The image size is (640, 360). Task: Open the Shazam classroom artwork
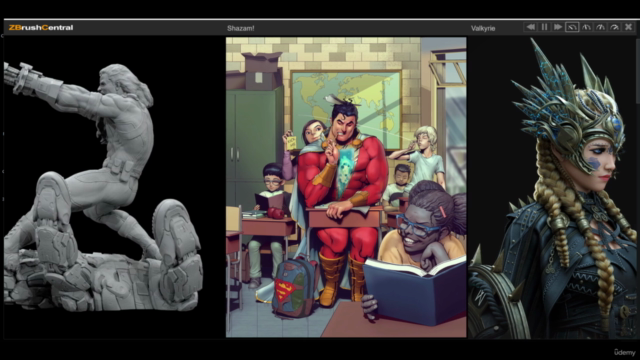click(346, 187)
